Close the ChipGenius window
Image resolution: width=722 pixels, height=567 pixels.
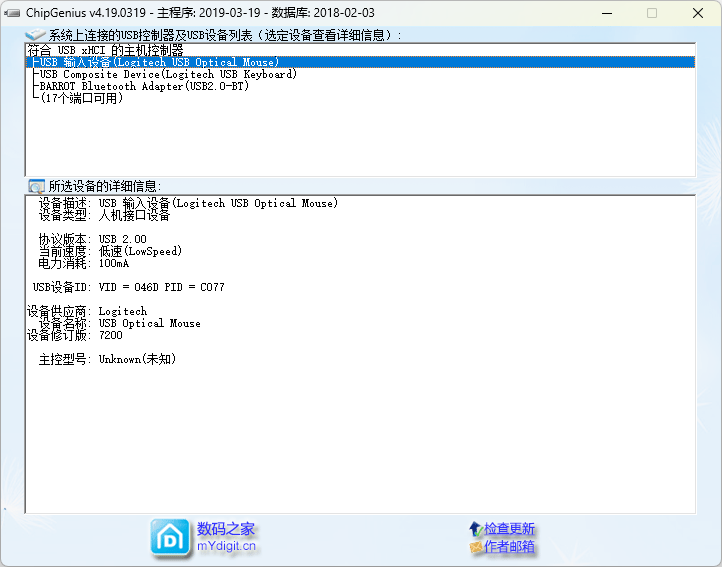point(698,13)
